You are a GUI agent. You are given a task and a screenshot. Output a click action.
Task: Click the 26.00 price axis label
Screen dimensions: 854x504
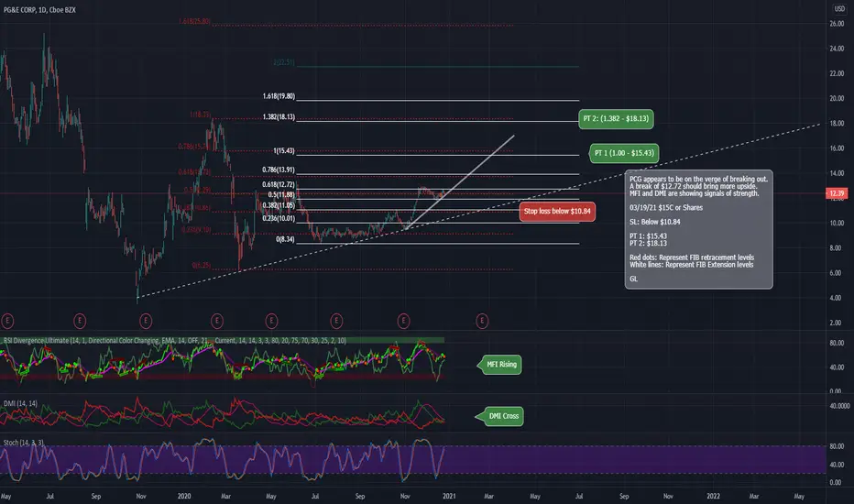[x=837, y=24]
